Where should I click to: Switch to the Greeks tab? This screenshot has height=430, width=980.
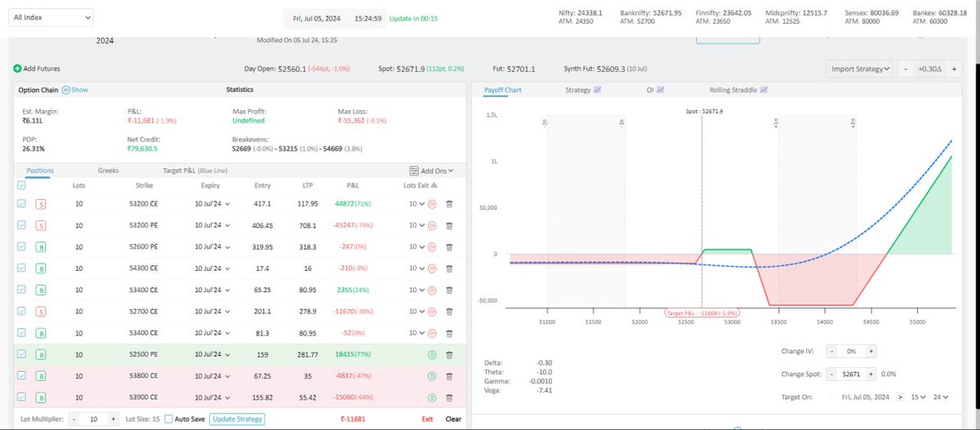tap(108, 171)
